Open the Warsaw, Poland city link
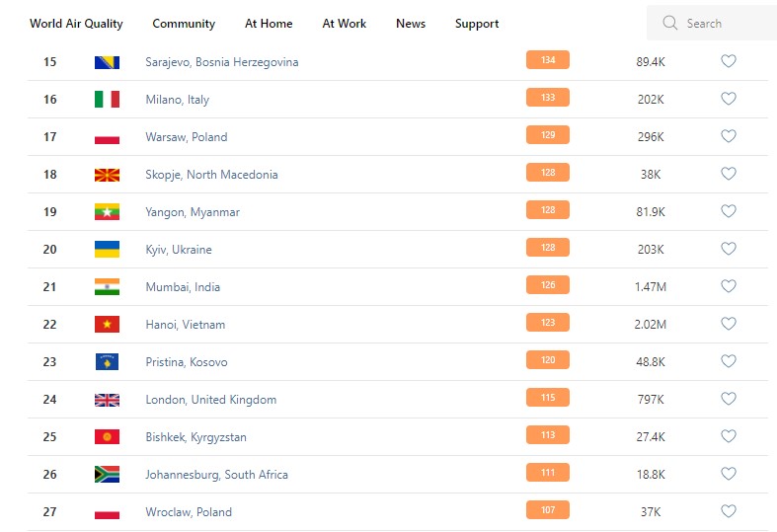The image size is (777, 532). point(186,137)
